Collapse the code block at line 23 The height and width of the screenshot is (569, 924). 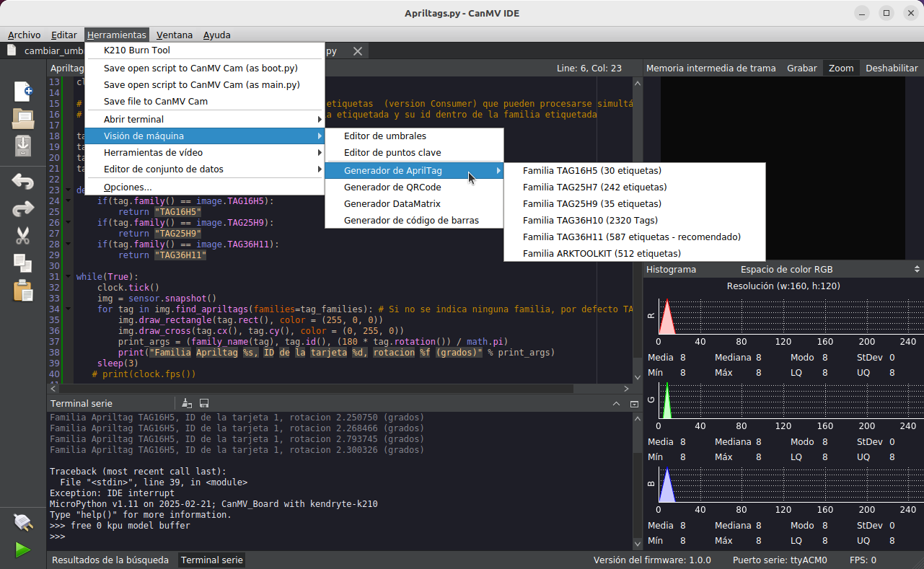pyautogui.click(x=68, y=190)
